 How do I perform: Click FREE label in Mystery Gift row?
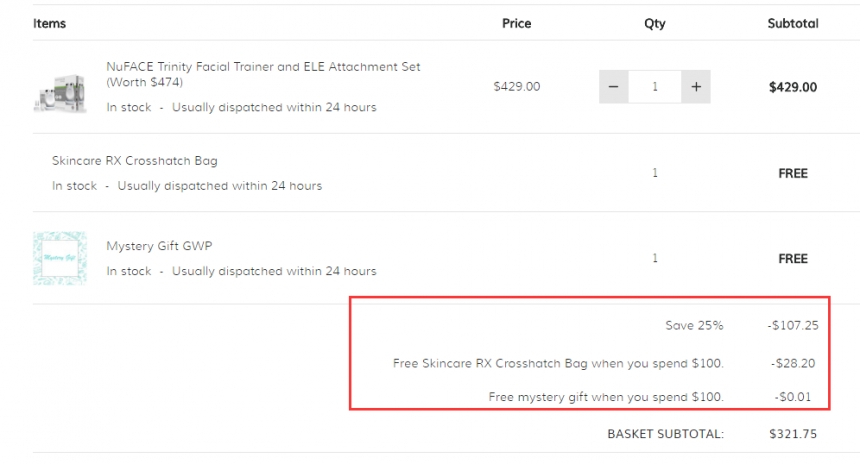[792, 259]
